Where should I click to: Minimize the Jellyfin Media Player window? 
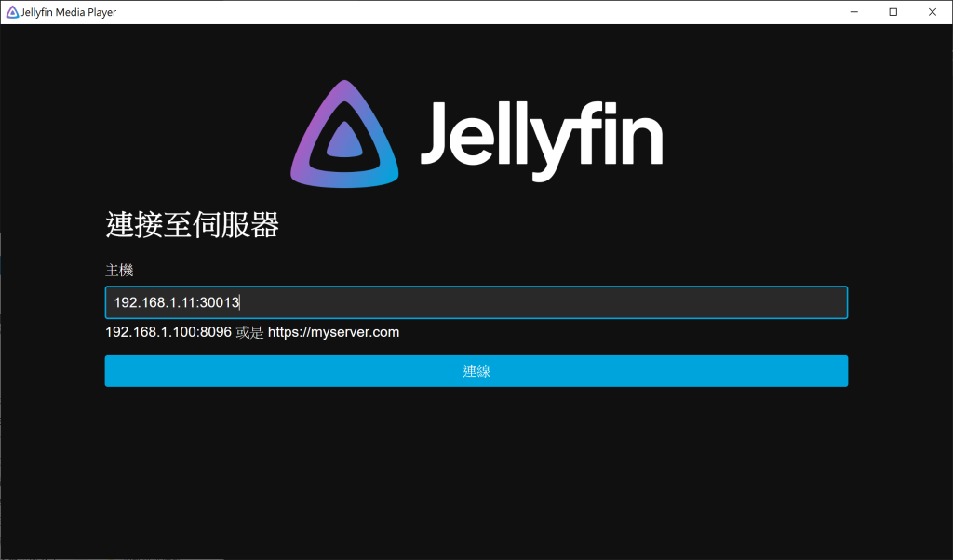pos(854,12)
